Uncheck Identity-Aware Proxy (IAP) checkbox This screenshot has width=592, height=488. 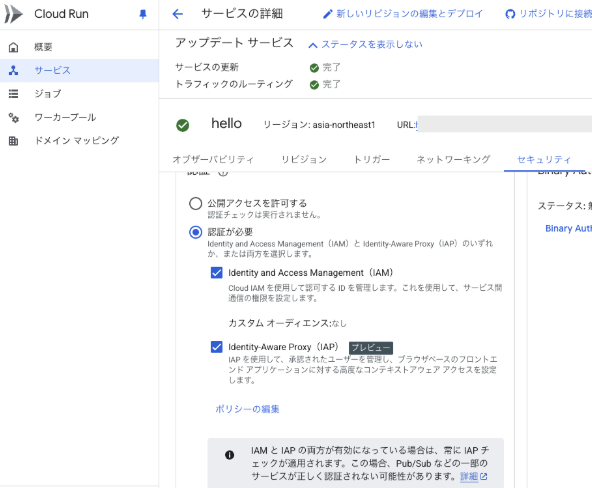coord(217,346)
